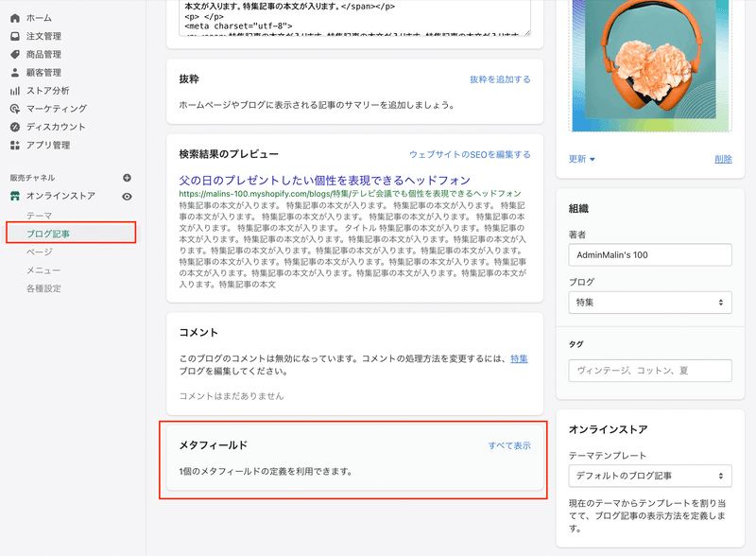The height and width of the screenshot is (556, 756).
Task: Select オンラインストア sales channel
Action: [x=60, y=196]
